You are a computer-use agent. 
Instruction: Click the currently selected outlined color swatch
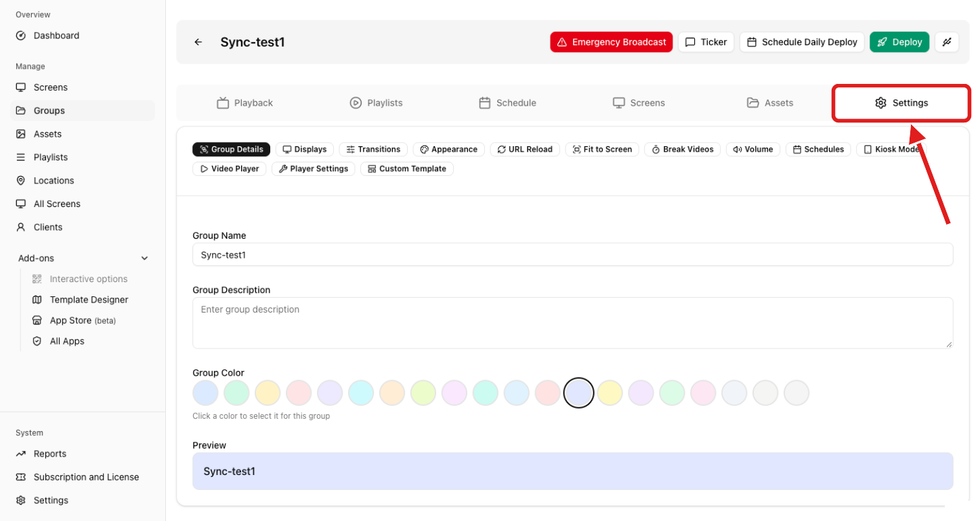pos(579,393)
